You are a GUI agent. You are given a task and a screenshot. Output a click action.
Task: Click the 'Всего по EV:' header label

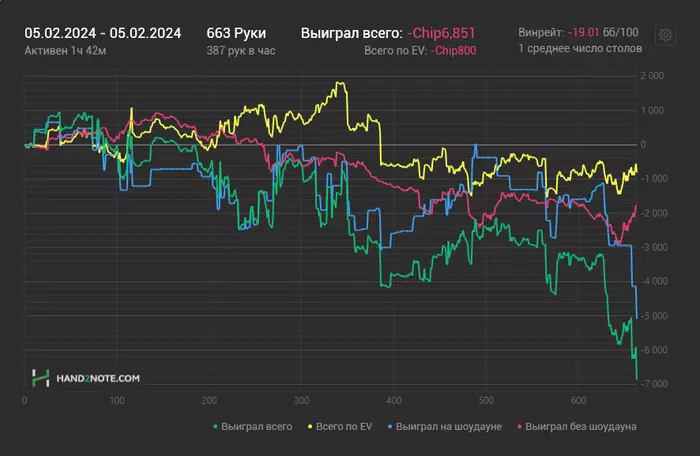[x=396, y=50]
